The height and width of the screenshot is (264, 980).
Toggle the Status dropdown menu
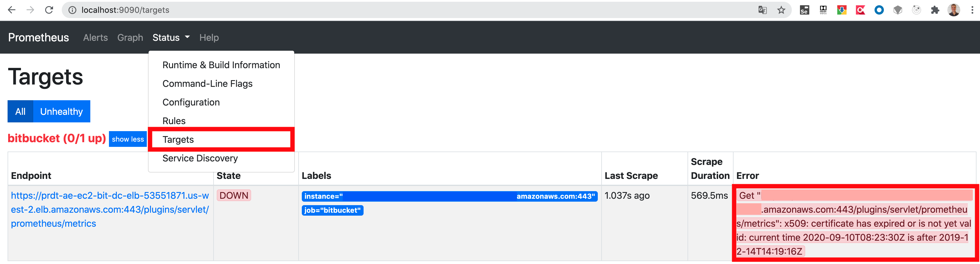(x=171, y=37)
